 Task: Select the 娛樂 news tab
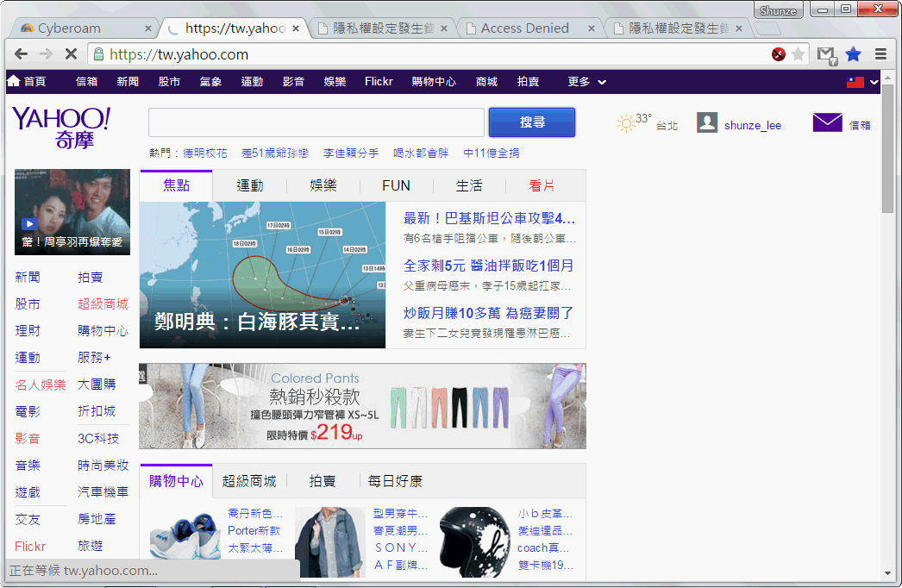323,185
